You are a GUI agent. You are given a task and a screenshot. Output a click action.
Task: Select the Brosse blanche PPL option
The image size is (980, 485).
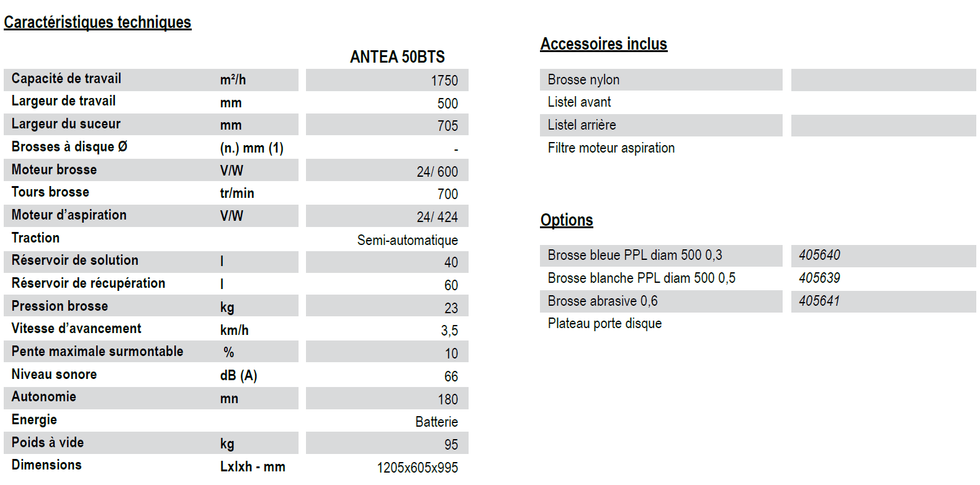tap(641, 278)
